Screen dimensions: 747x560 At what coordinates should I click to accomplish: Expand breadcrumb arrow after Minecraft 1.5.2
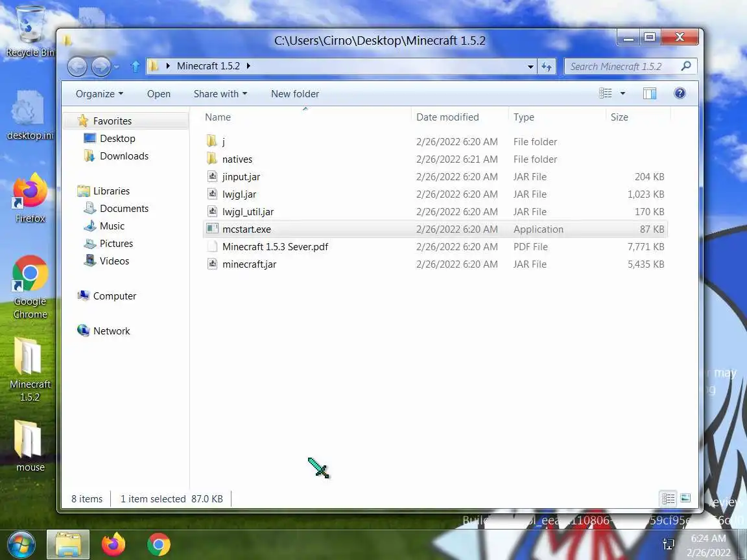click(248, 66)
